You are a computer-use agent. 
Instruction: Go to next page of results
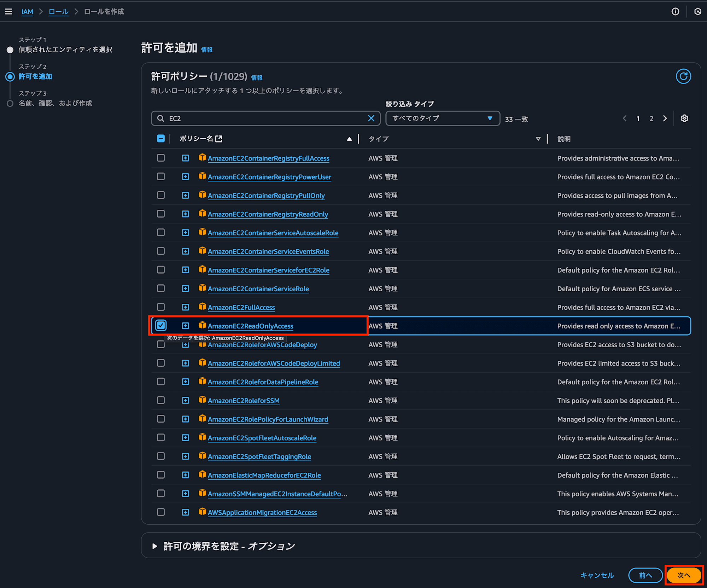pos(665,118)
